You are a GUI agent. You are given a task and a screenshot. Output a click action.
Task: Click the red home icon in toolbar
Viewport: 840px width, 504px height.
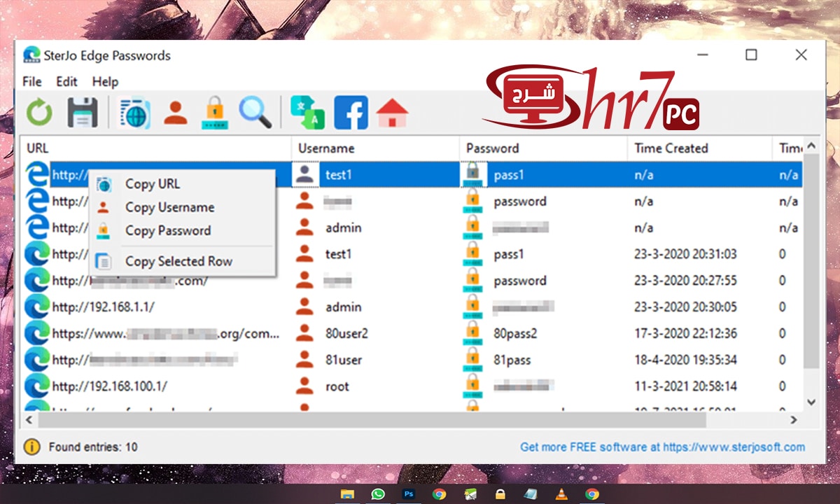point(392,112)
